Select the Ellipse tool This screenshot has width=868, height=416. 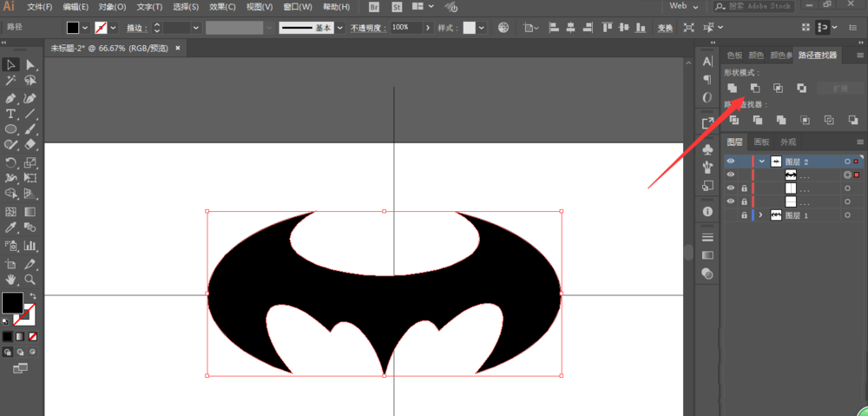pos(10,129)
